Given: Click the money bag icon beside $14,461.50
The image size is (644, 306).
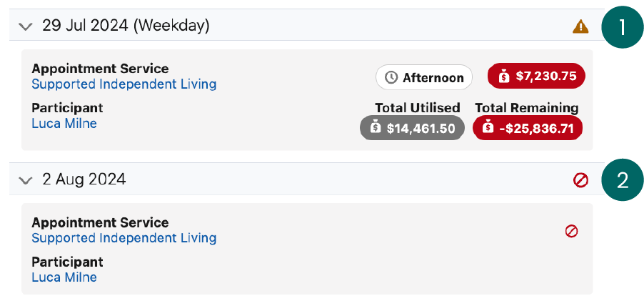Looking at the screenshot, I should click(376, 129).
